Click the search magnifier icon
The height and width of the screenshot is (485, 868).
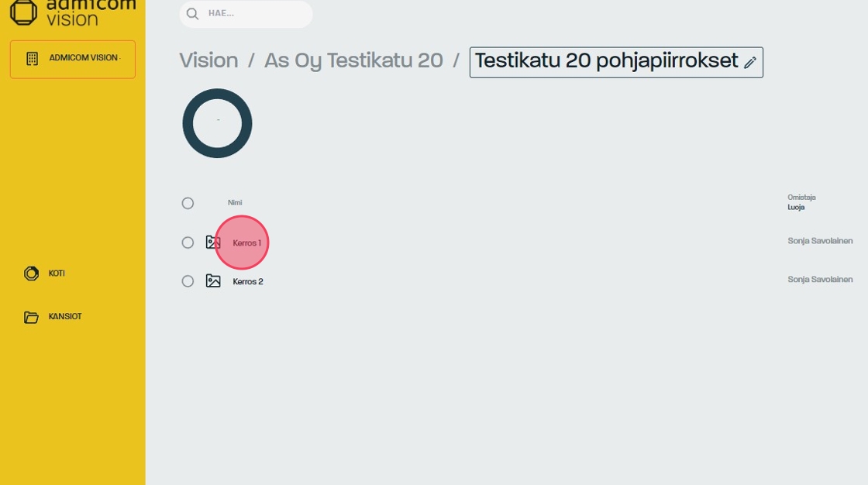tap(193, 14)
